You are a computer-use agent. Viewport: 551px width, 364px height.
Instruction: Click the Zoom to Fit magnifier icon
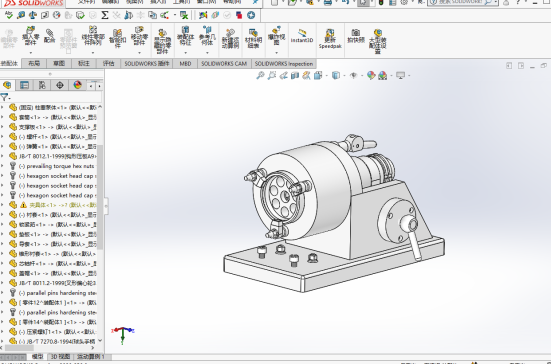coord(260,75)
